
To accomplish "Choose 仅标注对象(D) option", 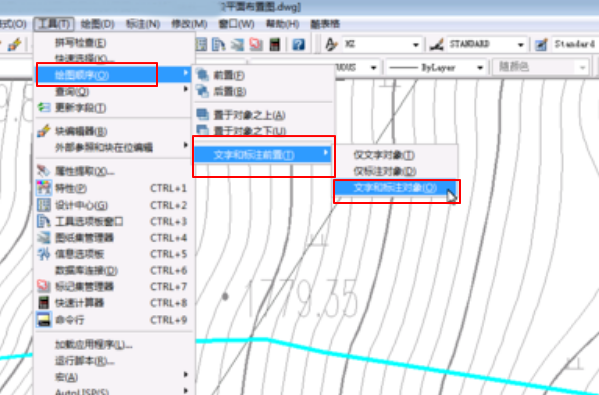I will 396,171.
